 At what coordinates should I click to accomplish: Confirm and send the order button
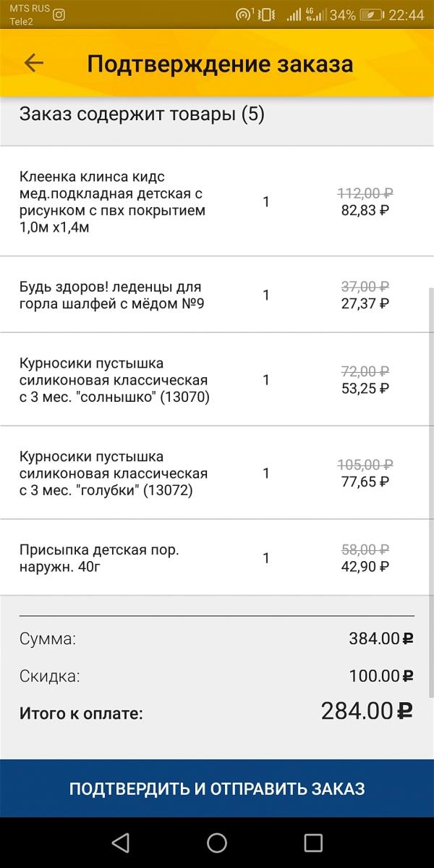[217, 788]
